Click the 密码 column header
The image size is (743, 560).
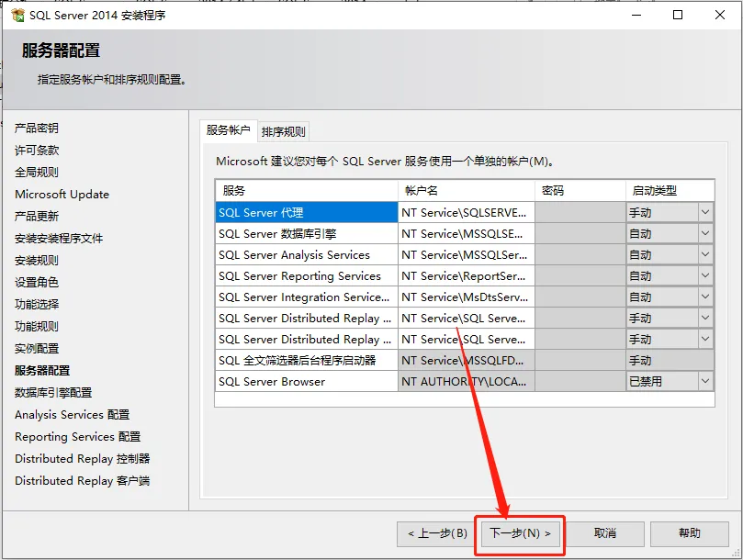(580, 190)
